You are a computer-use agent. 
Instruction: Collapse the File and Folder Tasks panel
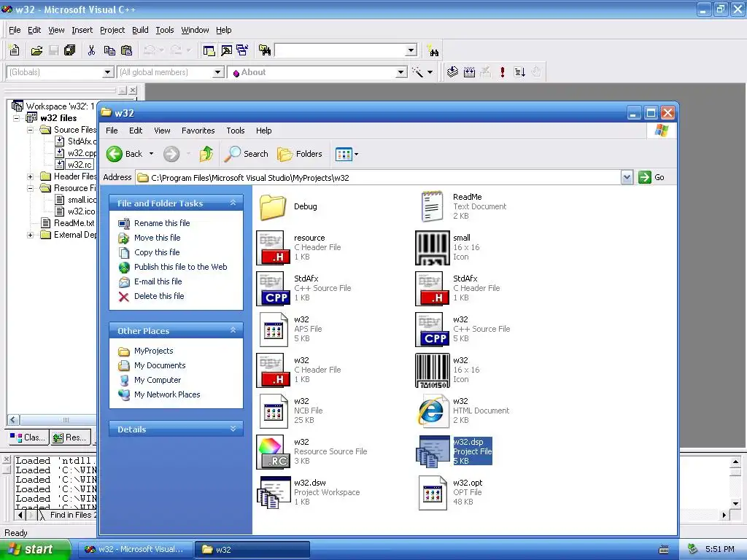(x=233, y=203)
